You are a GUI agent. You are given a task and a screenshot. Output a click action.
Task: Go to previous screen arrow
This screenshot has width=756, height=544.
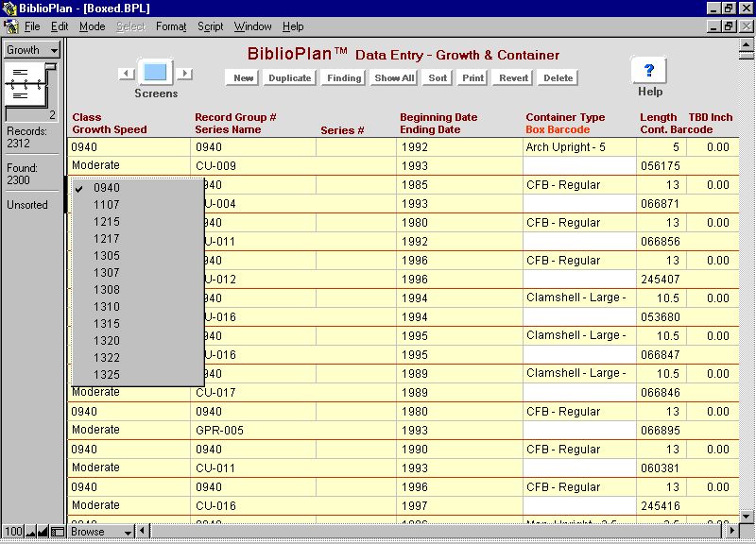(x=127, y=74)
